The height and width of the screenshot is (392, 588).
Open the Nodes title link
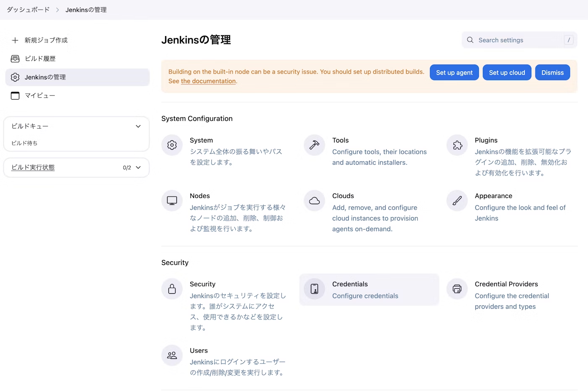200,196
